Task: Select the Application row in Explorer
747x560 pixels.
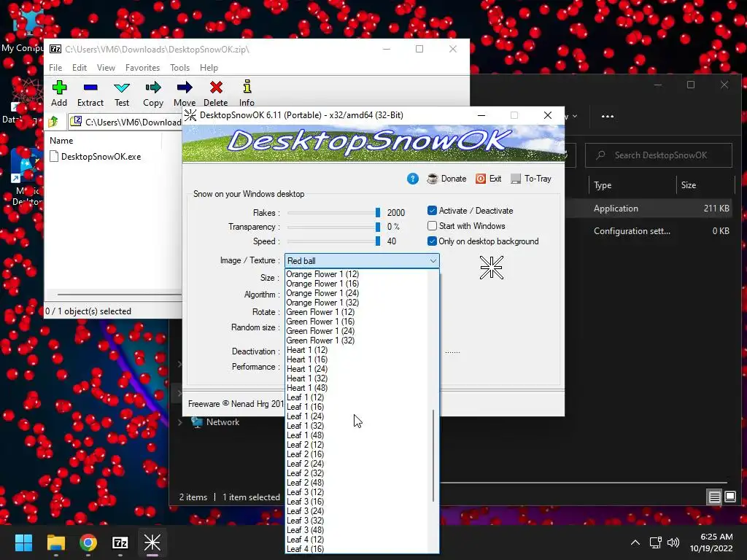Action: tap(650, 208)
